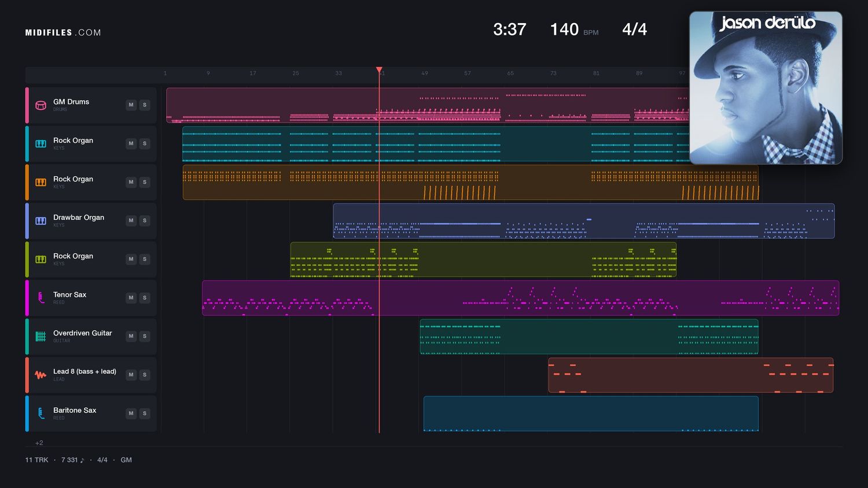The height and width of the screenshot is (488, 868).
Task: Select the magenta Tenor Sax clip
Action: pyautogui.click(x=520, y=298)
